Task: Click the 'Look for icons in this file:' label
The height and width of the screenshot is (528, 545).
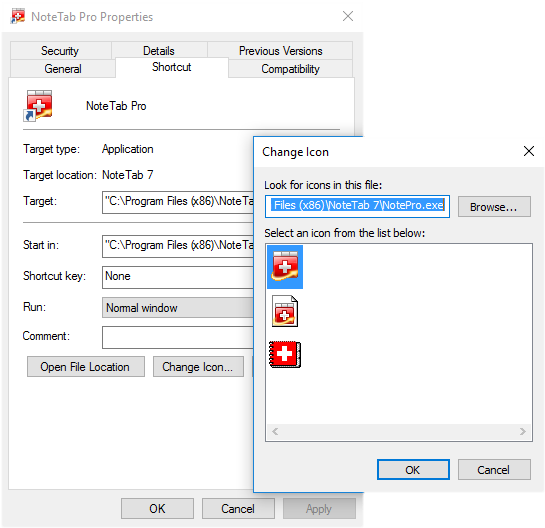Action: tap(323, 185)
